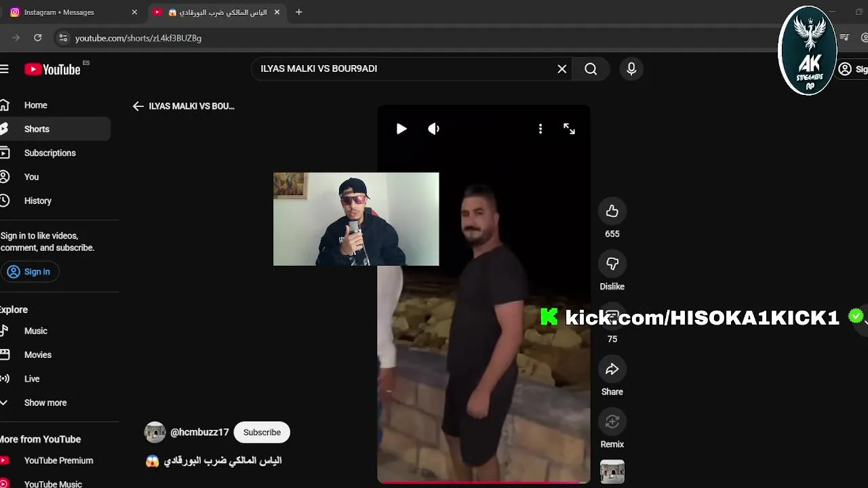Click the URL youtube.com/shorts address bar
Screen dimensions: 868x488
click(x=138, y=38)
